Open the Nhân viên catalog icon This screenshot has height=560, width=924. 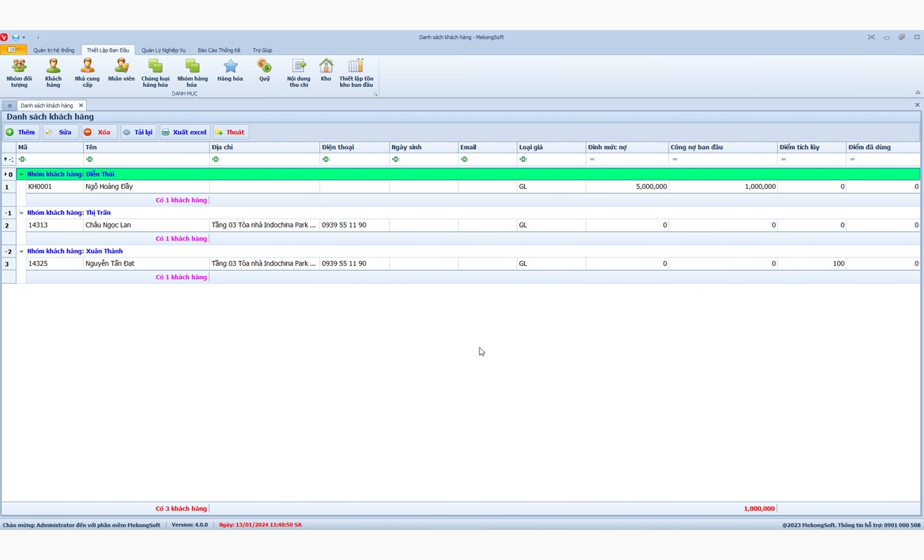point(121,71)
